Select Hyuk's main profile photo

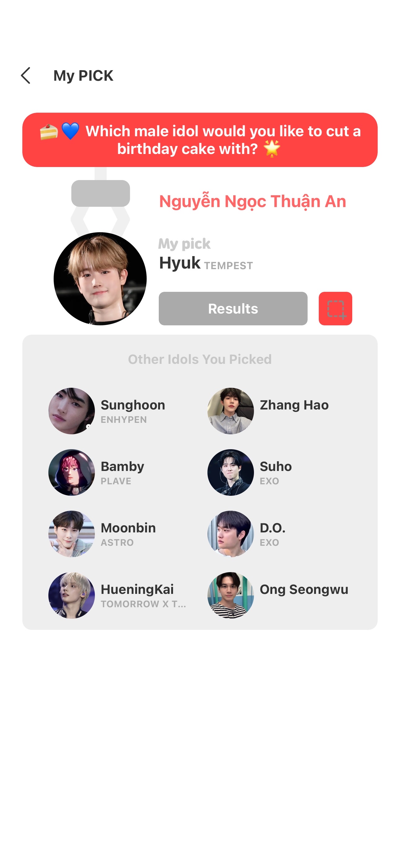tap(100, 279)
